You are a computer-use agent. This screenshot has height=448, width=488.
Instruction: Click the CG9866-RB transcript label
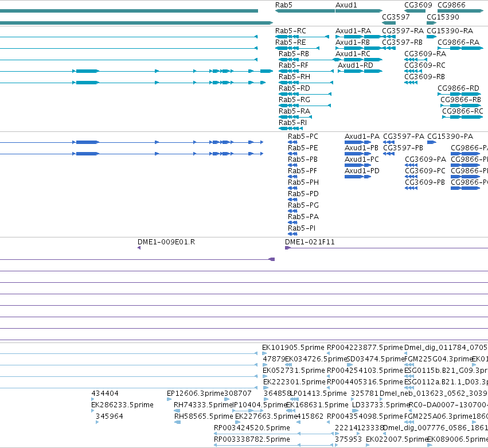460,100
